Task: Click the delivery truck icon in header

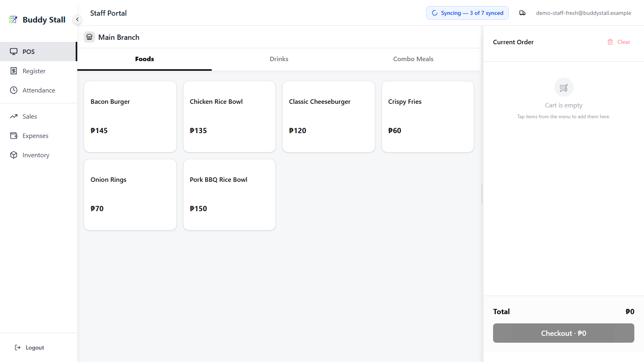Action: 522,13
